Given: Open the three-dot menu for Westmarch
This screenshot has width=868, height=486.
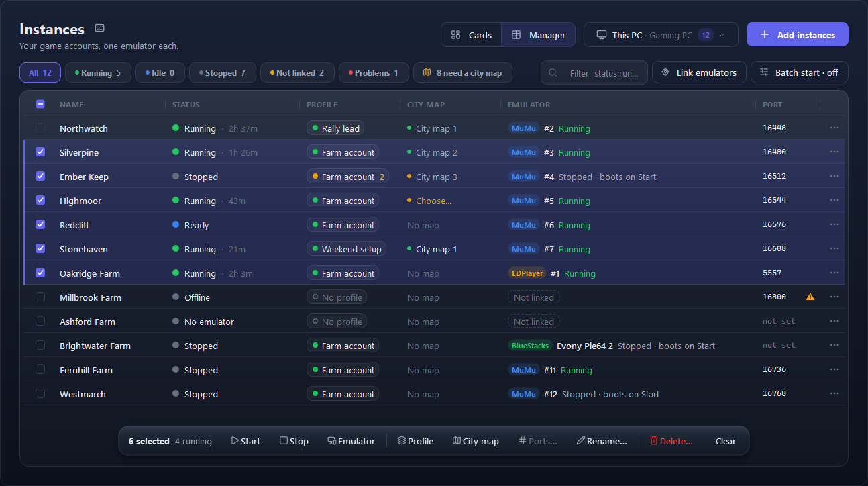Looking at the screenshot, I should [834, 393].
